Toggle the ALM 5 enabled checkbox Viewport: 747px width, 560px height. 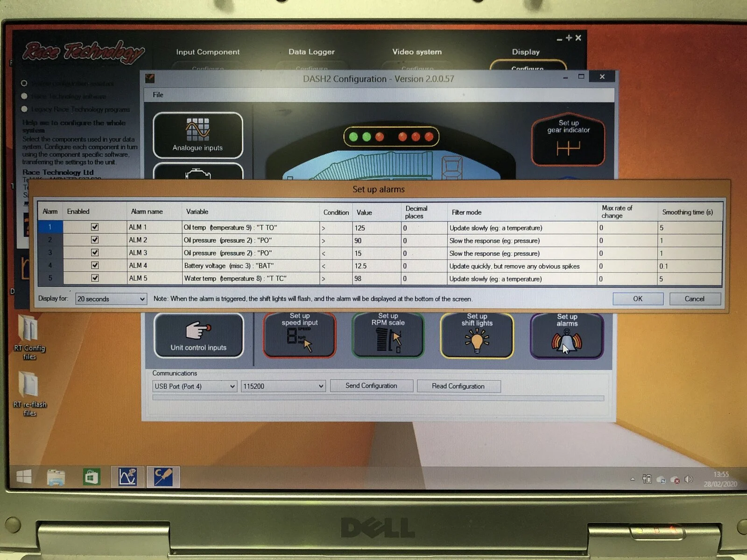[95, 278]
